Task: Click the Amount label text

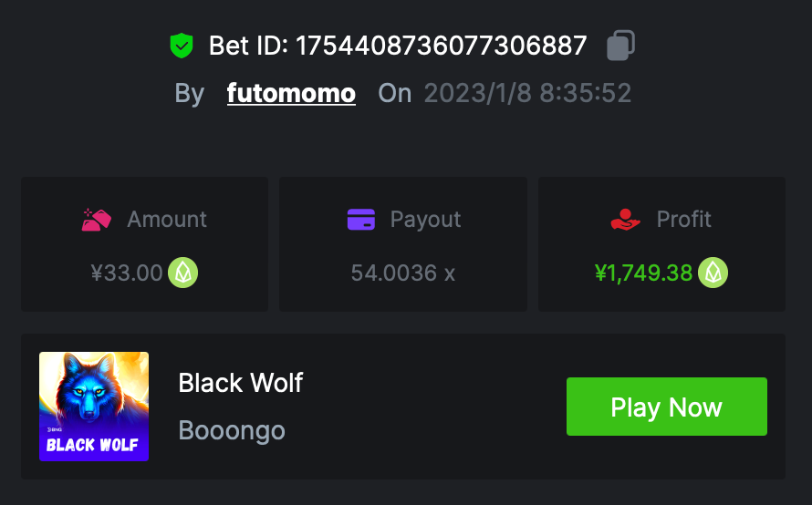Action: pyautogui.click(x=167, y=220)
